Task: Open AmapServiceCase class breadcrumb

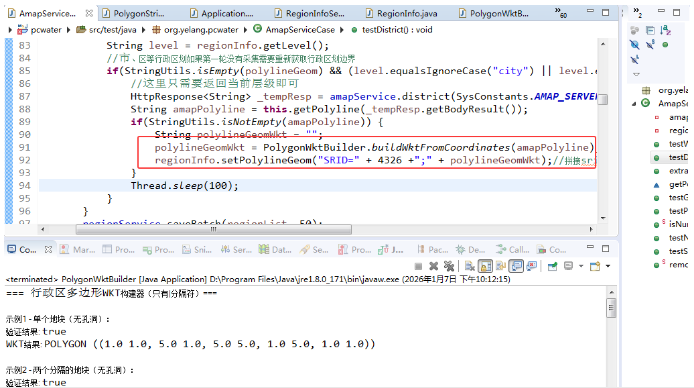Action: click(294, 30)
